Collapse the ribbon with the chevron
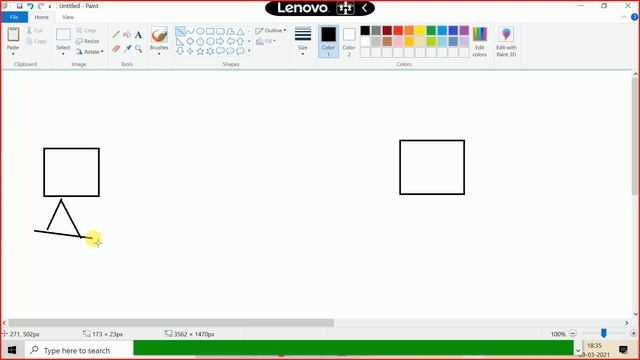This screenshot has height=360, width=640. [624, 17]
